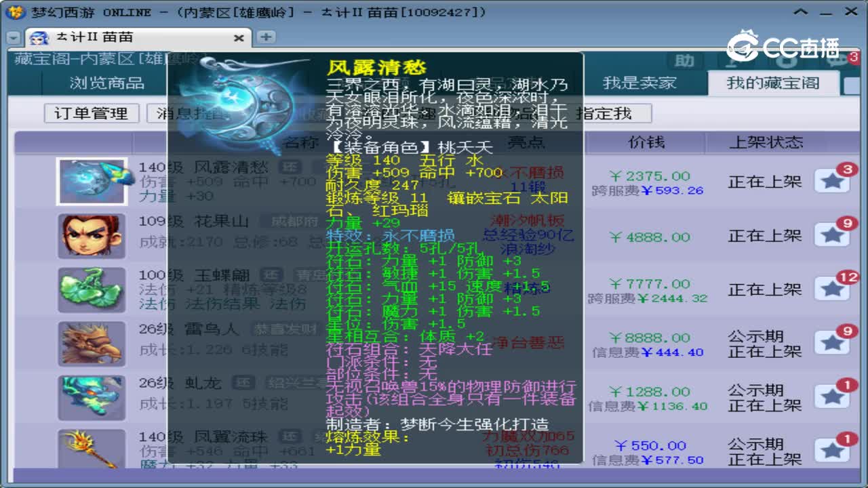
Task: Click the star icon beside 花果山 listing
Action: [833, 234]
